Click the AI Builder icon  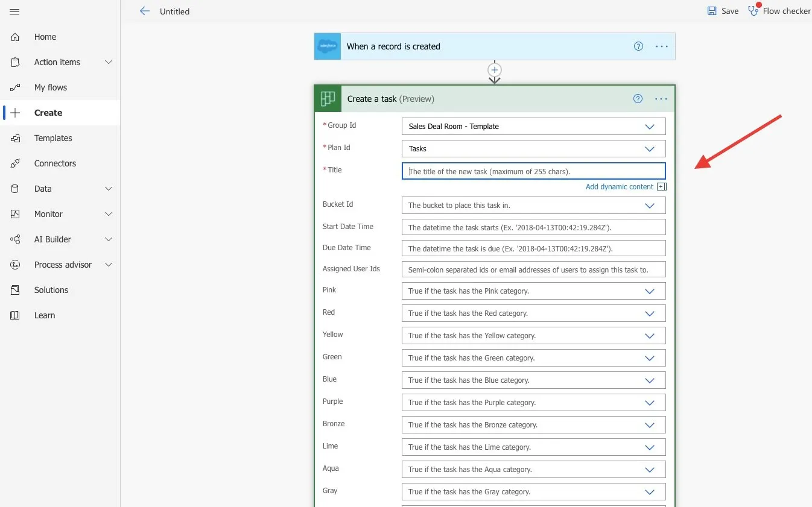point(15,239)
